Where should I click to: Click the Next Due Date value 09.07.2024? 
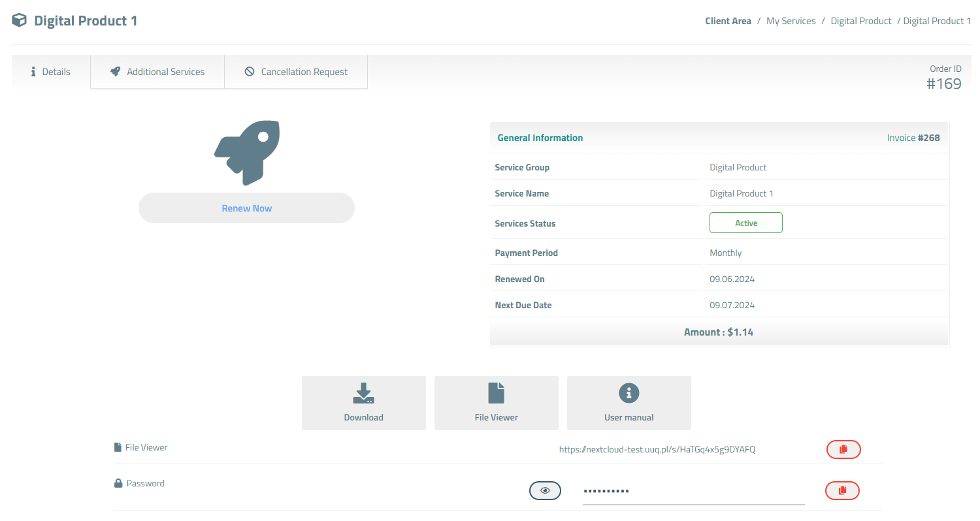[x=732, y=305]
